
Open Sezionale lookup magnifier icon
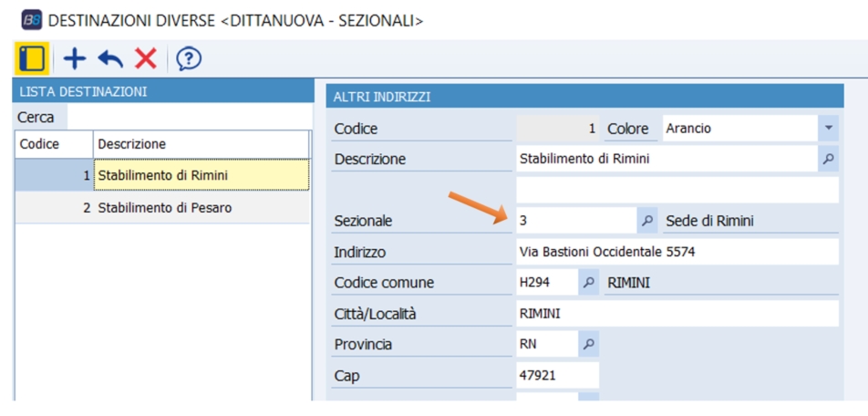(x=646, y=221)
